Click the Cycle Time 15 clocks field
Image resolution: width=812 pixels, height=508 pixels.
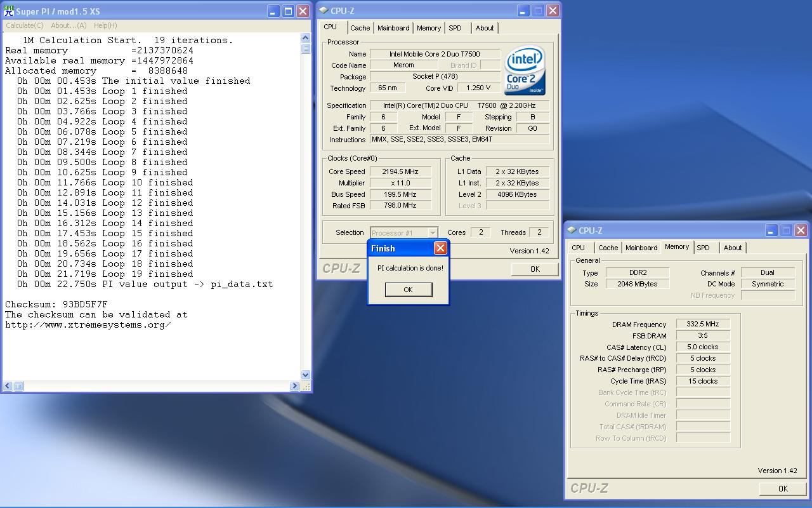tap(703, 381)
